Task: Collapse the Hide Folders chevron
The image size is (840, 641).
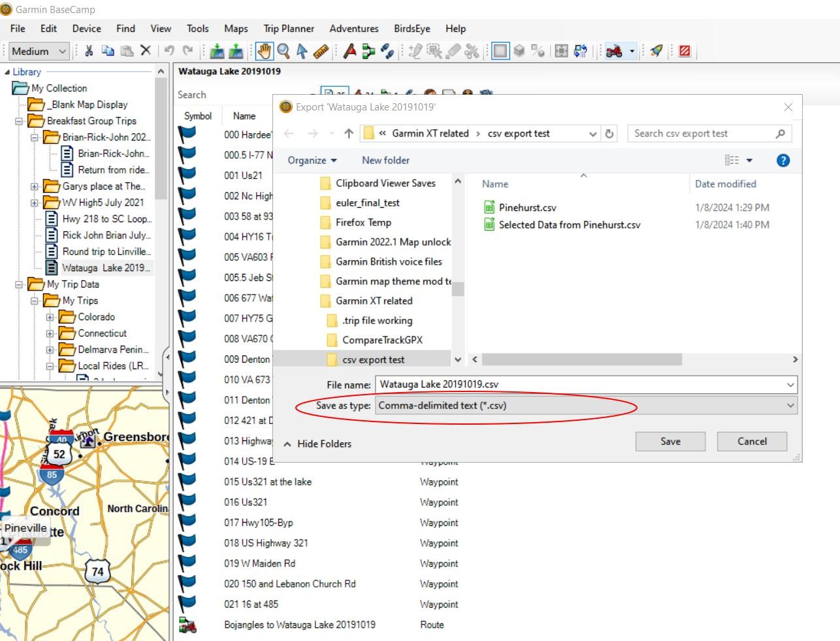Action: pyautogui.click(x=287, y=444)
